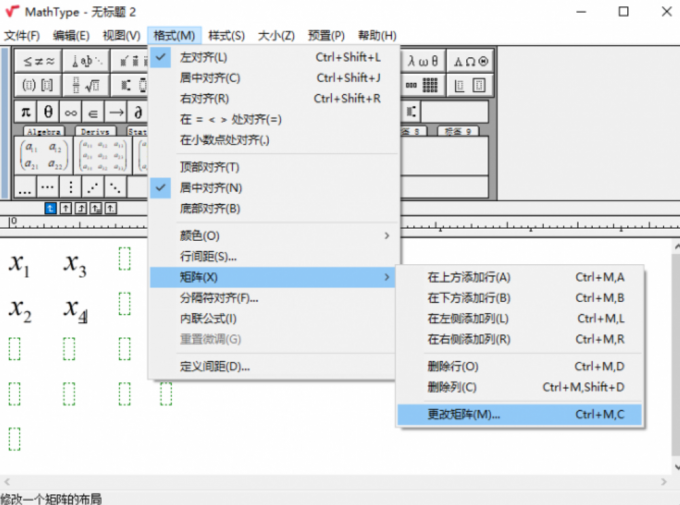The height and width of the screenshot is (505, 680).
Task: Open the Derivs tab
Action: [x=95, y=131]
